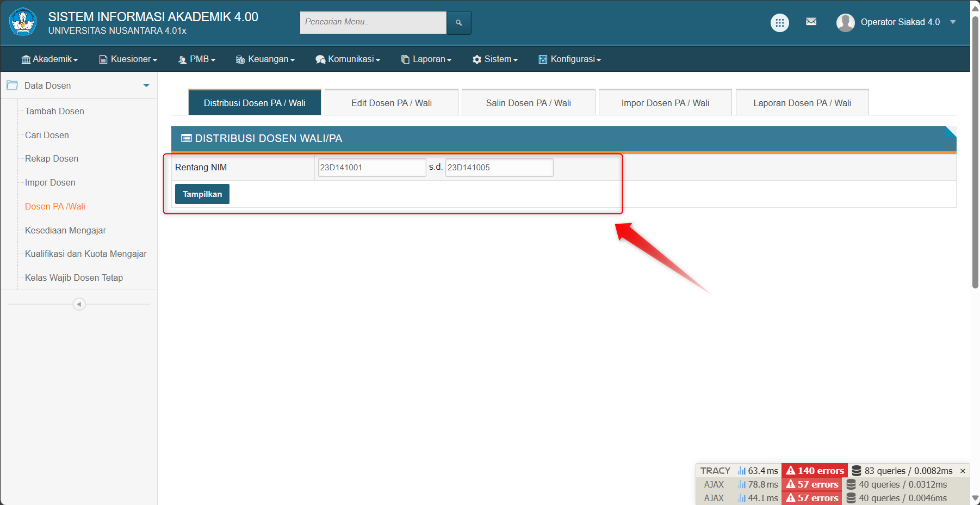The height and width of the screenshot is (505, 980).
Task: Switch to Edit Dosen PA / Wali tab
Action: (391, 103)
